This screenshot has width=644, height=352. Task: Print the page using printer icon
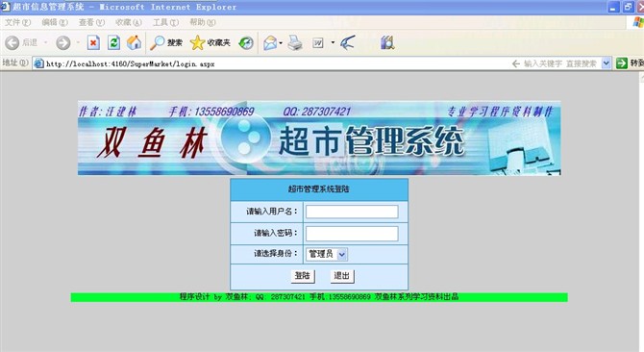pyautogui.click(x=294, y=42)
